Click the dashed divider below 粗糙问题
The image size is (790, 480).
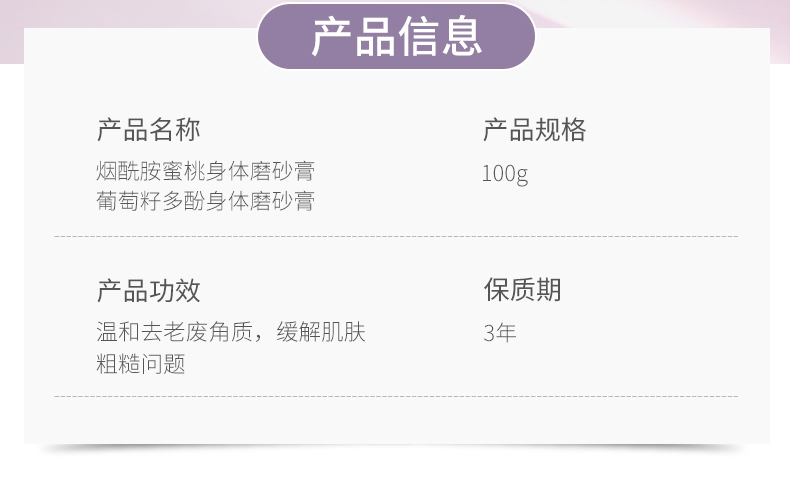click(396, 397)
